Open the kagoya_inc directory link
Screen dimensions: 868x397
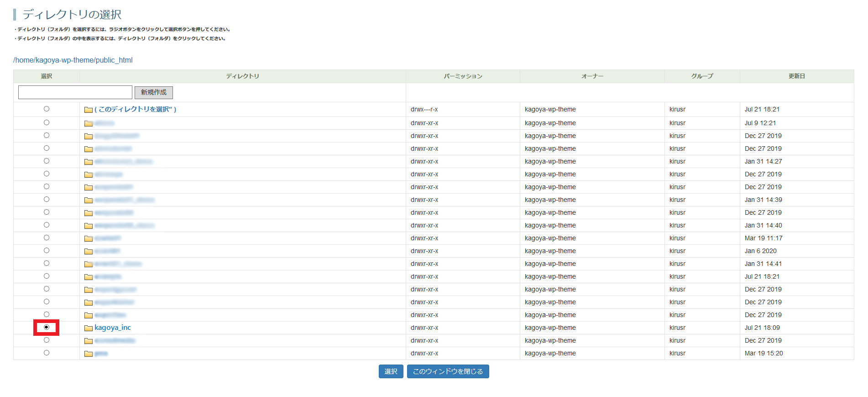(x=113, y=328)
